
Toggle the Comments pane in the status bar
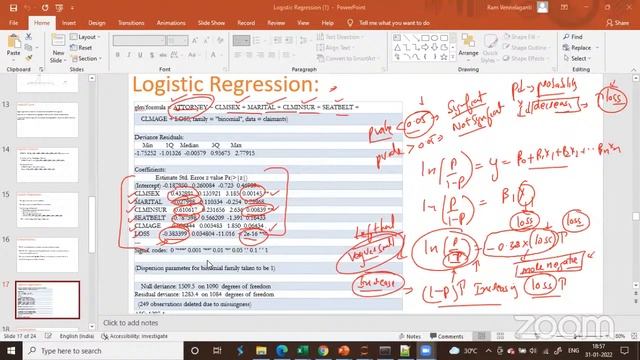pyautogui.click(x=447, y=336)
